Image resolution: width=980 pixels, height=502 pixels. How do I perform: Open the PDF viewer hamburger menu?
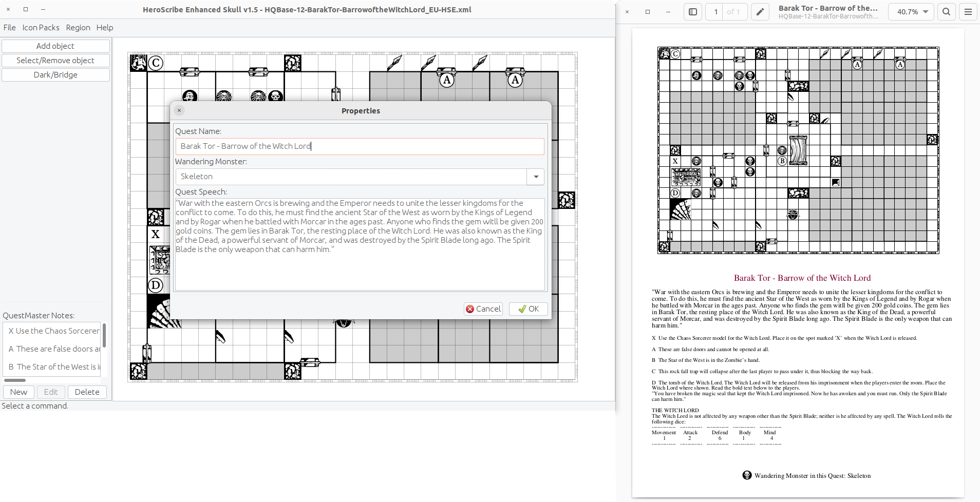[968, 12]
